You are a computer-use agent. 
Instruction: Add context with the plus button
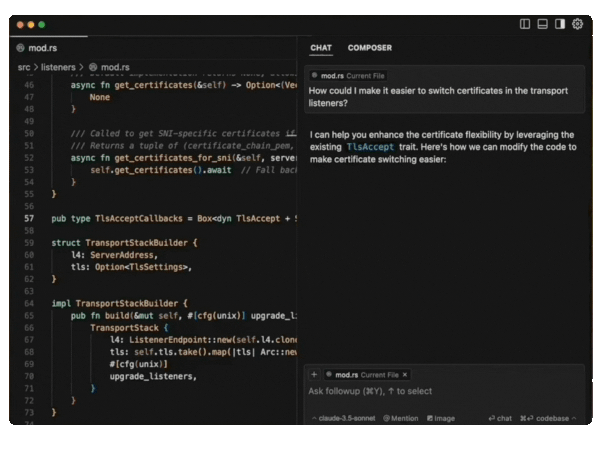(314, 375)
